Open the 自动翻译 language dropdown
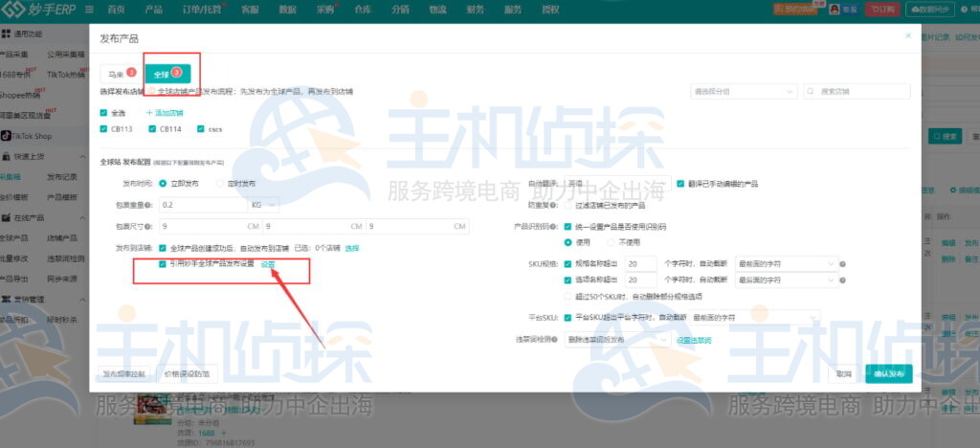Screen dimensions: 980x448 [x=615, y=184]
